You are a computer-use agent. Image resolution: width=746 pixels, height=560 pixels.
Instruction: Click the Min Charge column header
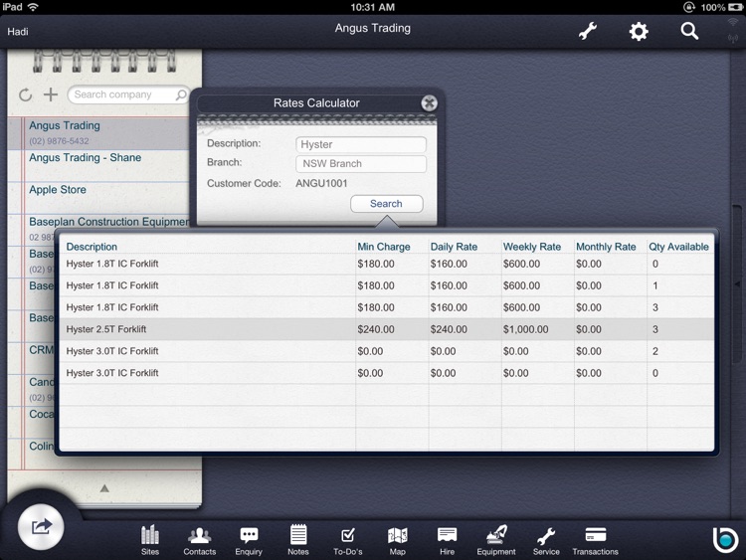384,247
